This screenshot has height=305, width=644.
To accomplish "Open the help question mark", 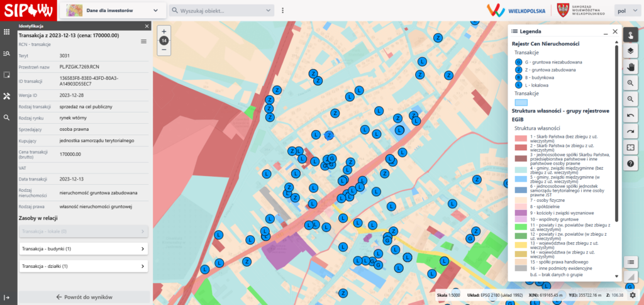I will pyautogui.click(x=630, y=164).
